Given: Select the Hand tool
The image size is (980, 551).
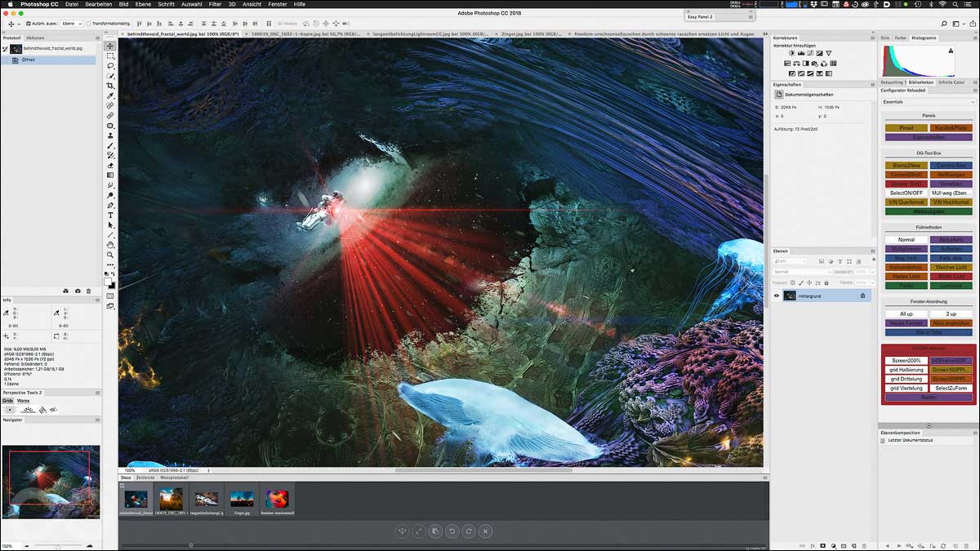Looking at the screenshot, I should pyautogui.click(x=110, y=245).
